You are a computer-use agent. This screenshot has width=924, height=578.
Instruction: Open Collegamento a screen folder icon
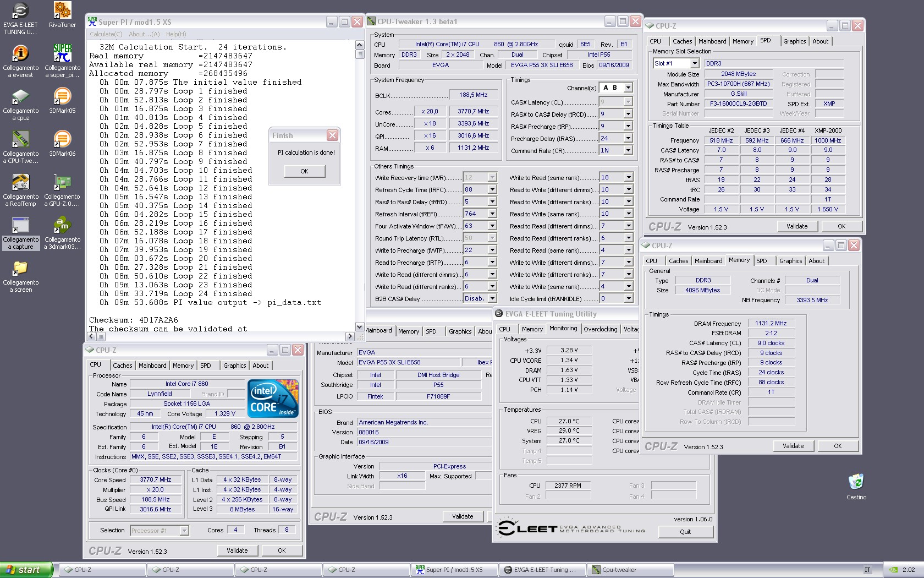point(20,276)
